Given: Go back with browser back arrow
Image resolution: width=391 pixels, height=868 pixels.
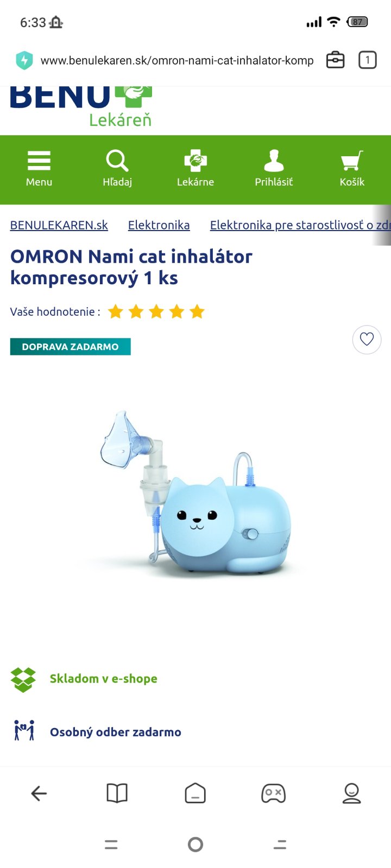Looking at the screenshot, I should coord(39,794).
